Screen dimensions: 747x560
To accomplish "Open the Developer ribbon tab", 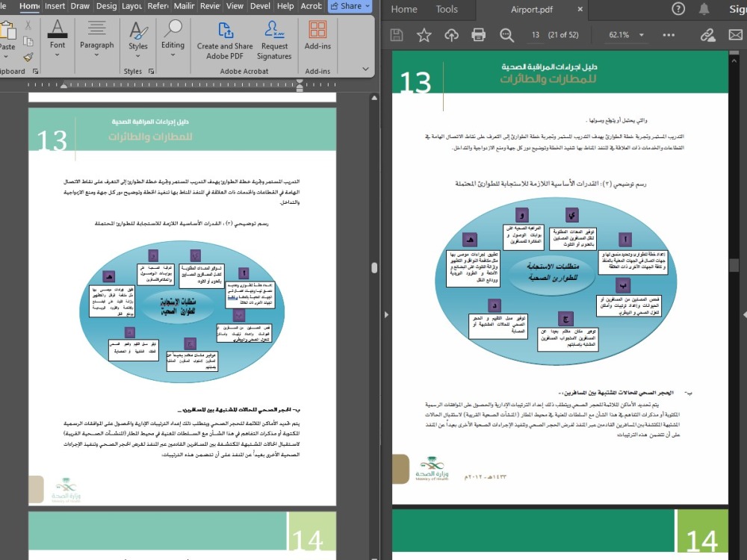I will (260, 6).
